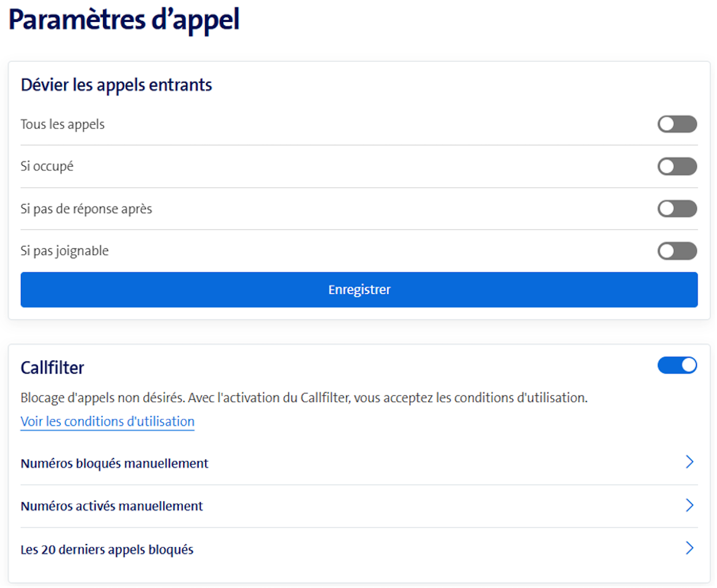The width and height of the screenshot is (717, 588).
Task: Disable the Callfilter feature
Action: (677, 365)
